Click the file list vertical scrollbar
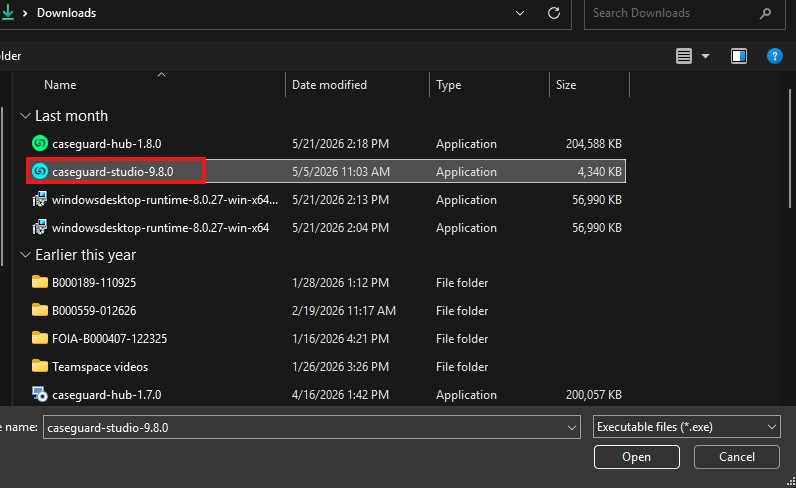Image resolution: width=796 pixels, height=488 pixels. pos(790,148)
